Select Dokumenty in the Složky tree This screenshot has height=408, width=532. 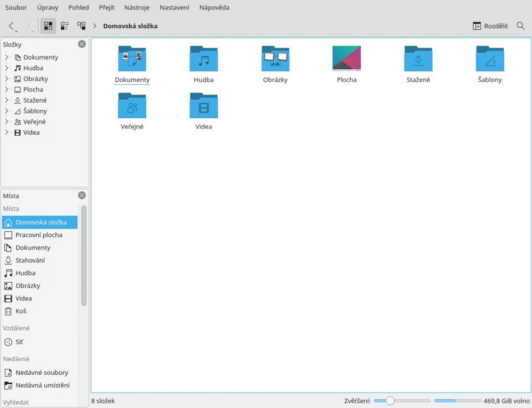(36, 57)
